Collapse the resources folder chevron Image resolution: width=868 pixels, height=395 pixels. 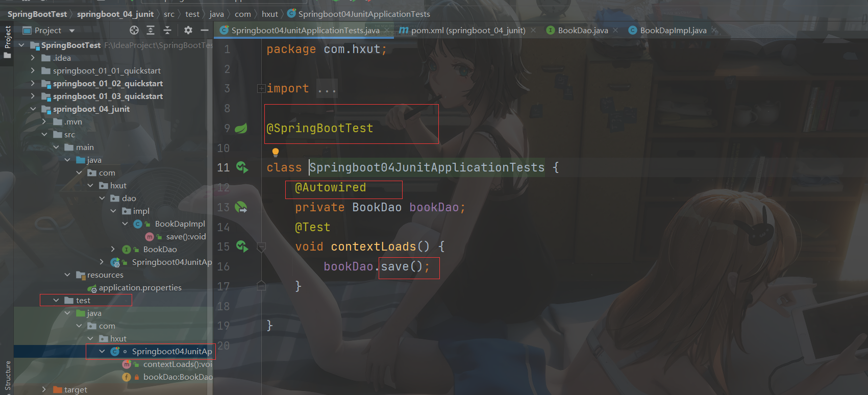point(67,275)
